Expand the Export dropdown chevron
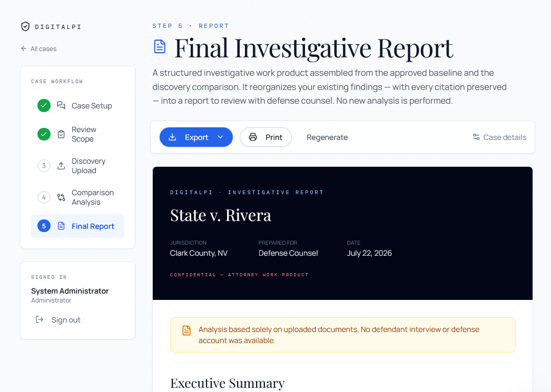 pos(220,137)
